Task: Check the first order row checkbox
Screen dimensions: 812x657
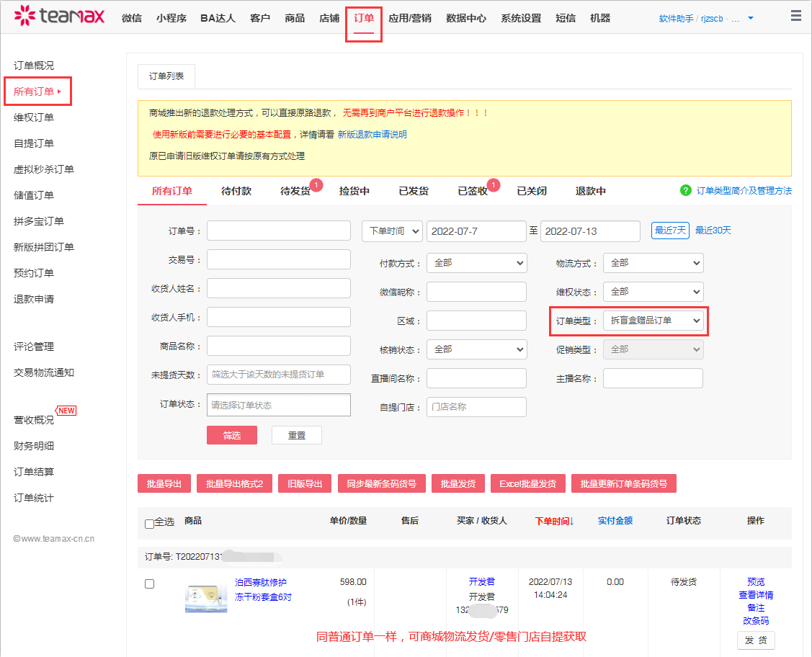Action: [150, 584]
